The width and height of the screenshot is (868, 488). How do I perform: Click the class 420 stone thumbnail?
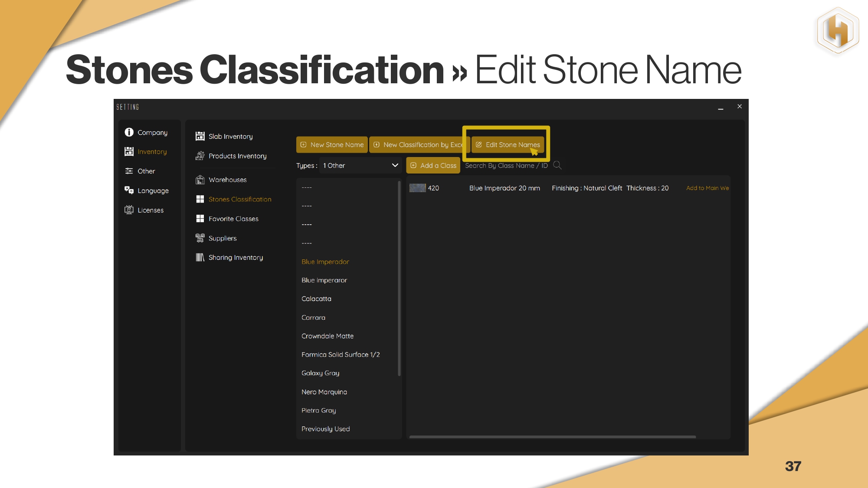(417, 188)
